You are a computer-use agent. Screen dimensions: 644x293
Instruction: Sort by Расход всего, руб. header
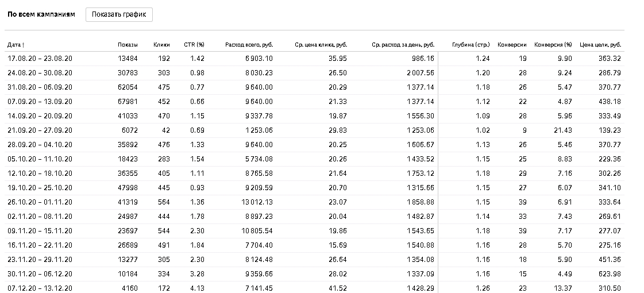[249, 44]
